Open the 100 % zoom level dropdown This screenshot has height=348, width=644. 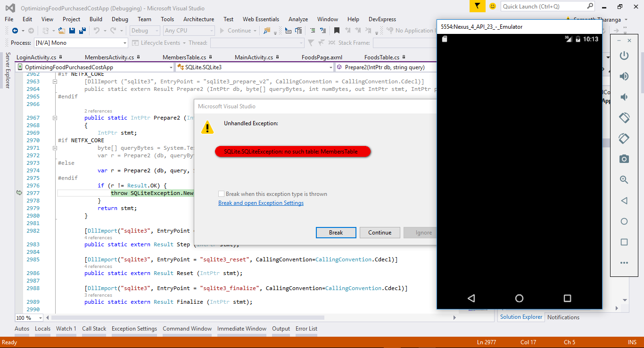29,318
